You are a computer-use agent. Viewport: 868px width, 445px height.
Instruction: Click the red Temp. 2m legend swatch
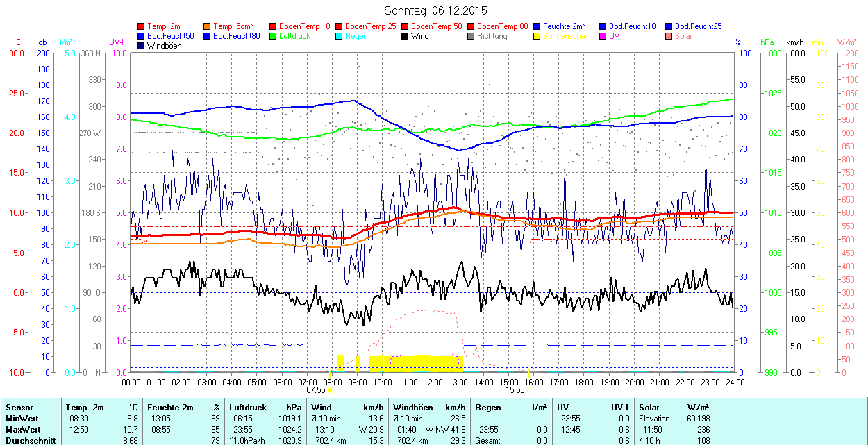click(142, 26)
